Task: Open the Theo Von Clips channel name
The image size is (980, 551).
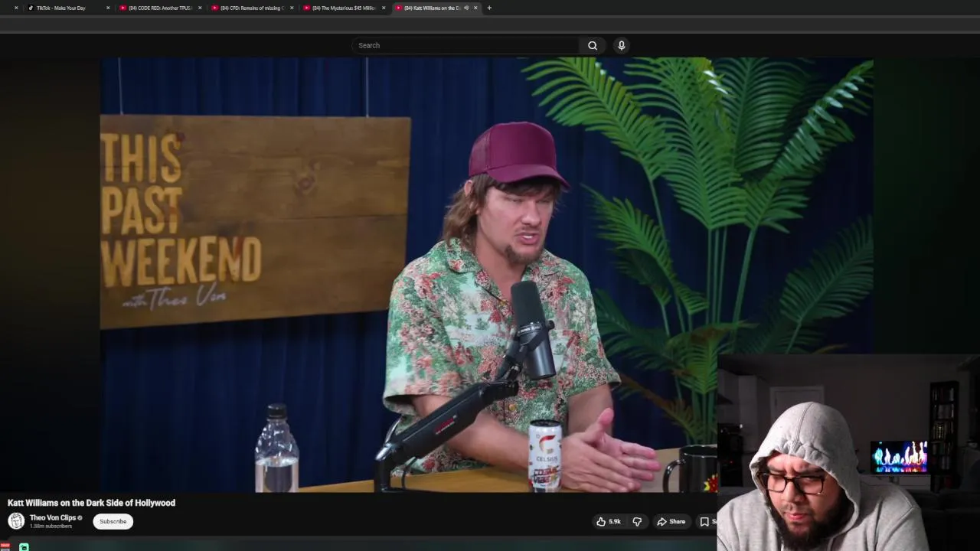Action: [53, 517]
